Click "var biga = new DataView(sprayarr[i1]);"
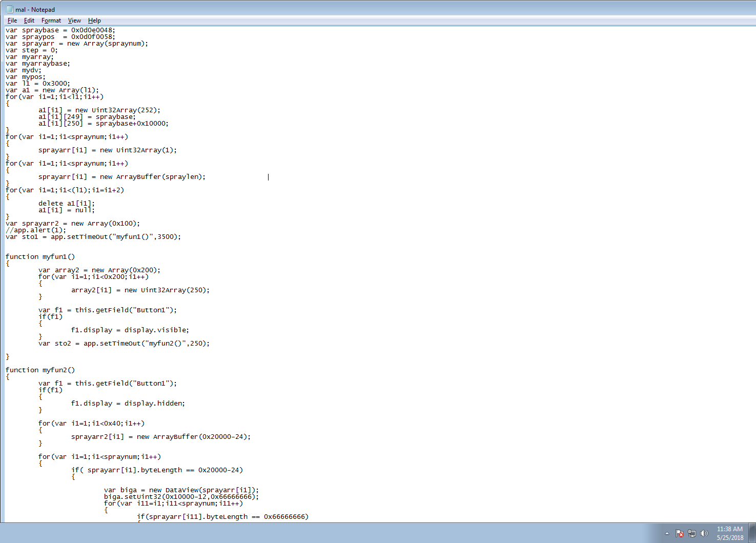Screen dimensions: 756x543 pyautogui.click(x=181, y=490)
